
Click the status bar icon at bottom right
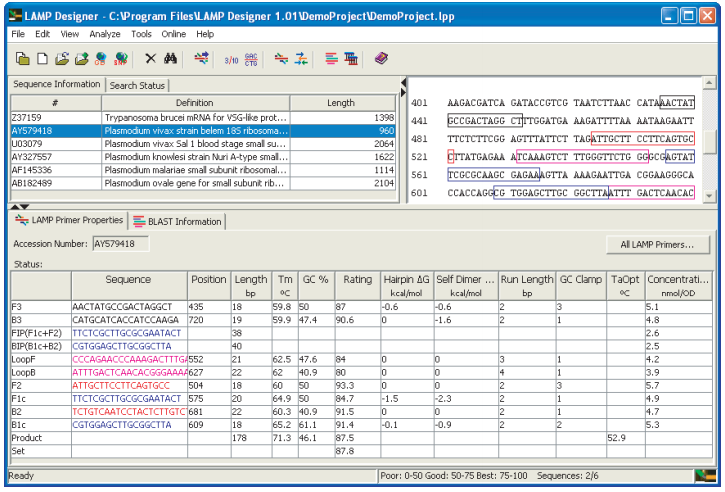[706, 476]
